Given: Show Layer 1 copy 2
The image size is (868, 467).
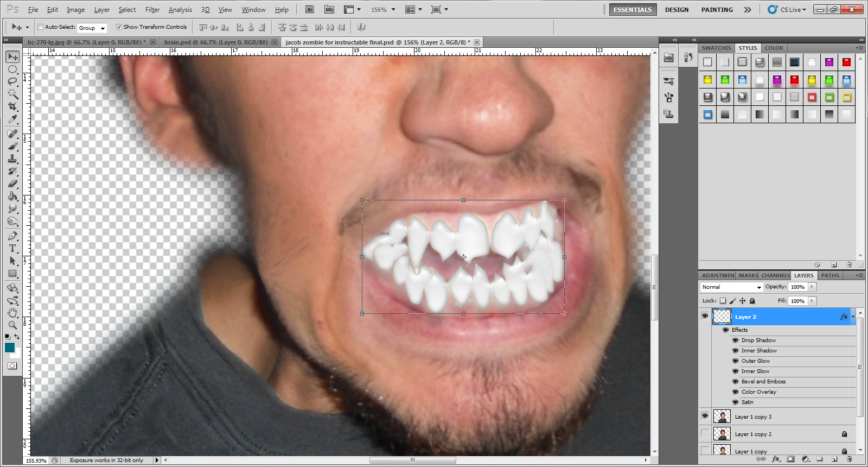Looking at the screenshot, I should [705, 433].
